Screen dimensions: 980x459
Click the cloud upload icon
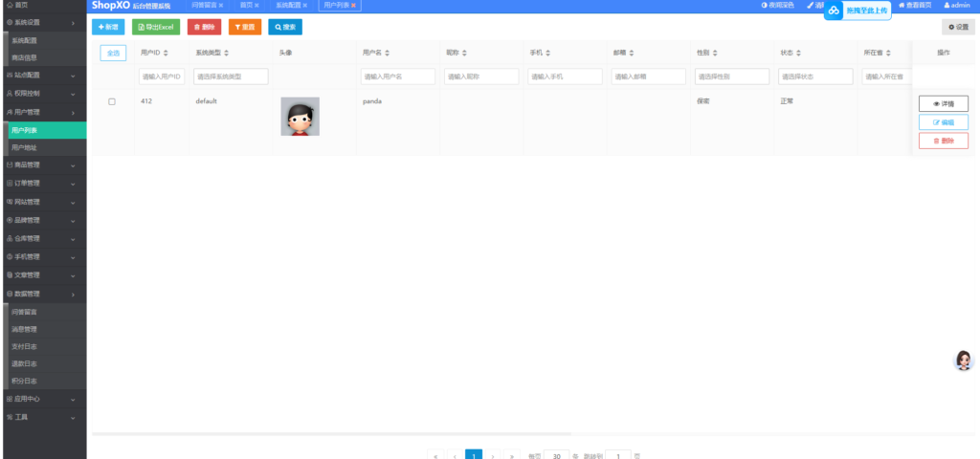834,11
